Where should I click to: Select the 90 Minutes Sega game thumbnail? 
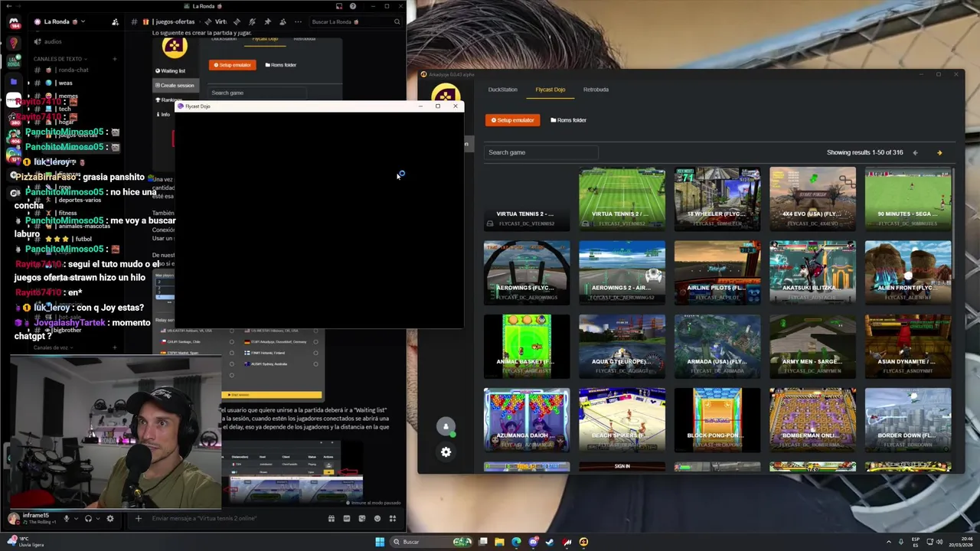[x=908, y=198]
